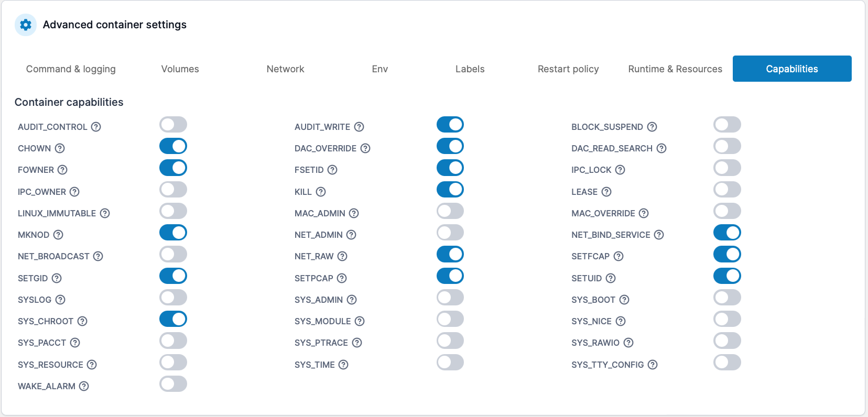
Task: Go to the Restart policy tab
Action: (568, 69)
